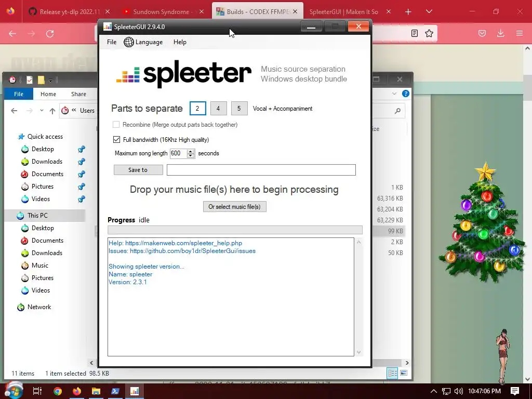The height and width of the screenshot is (399, 532).
Task: Click the File Explorer help icon
Action: click(405, 94)
